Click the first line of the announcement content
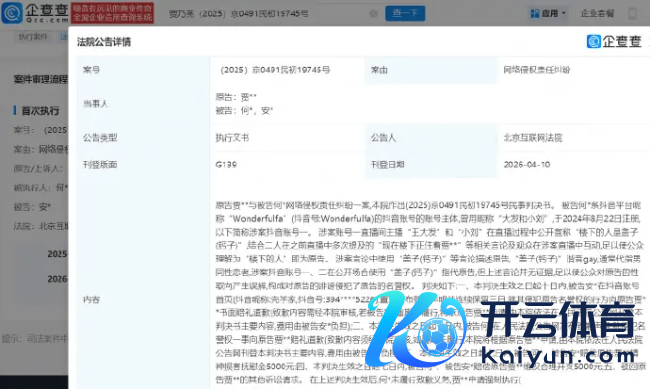This screenshot has width=650, height=389. click(428, 205)
